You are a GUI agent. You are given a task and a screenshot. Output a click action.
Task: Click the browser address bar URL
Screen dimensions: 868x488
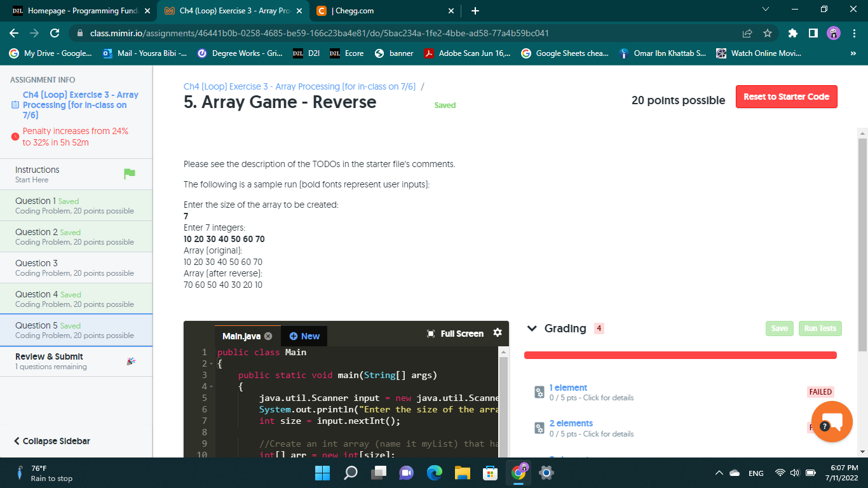[319, 33]
